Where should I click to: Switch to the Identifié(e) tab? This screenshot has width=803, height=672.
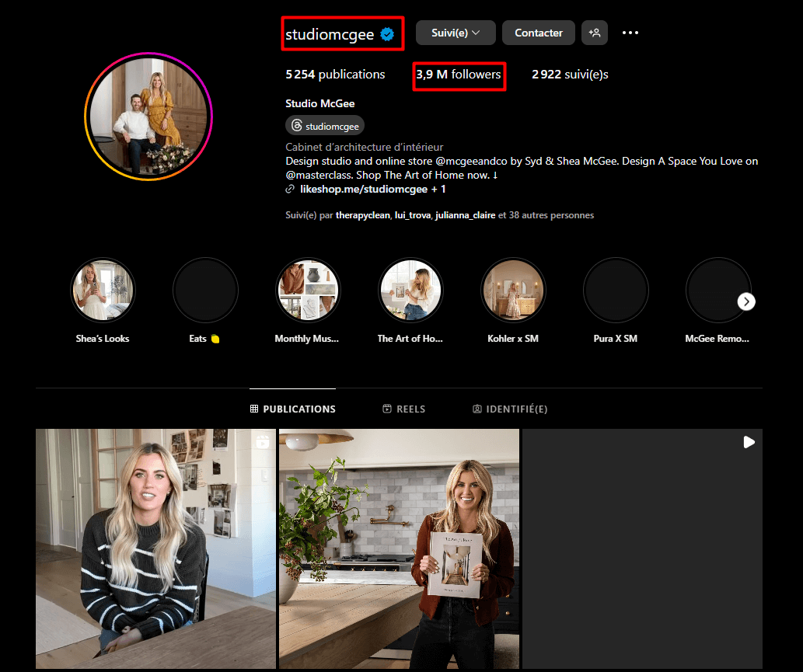coord(510,409)
